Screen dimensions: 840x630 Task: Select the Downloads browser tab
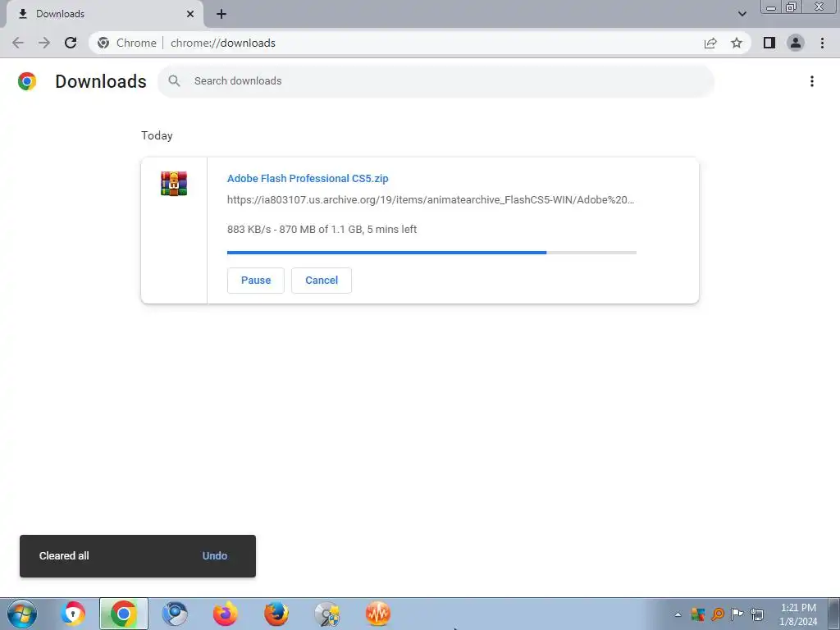point(105,14)
